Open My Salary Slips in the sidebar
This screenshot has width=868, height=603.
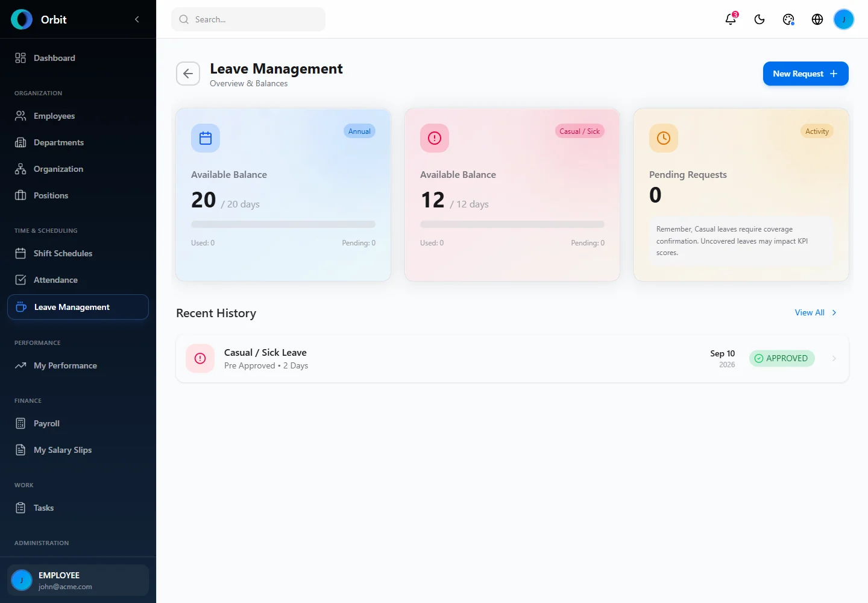[78, 450]
